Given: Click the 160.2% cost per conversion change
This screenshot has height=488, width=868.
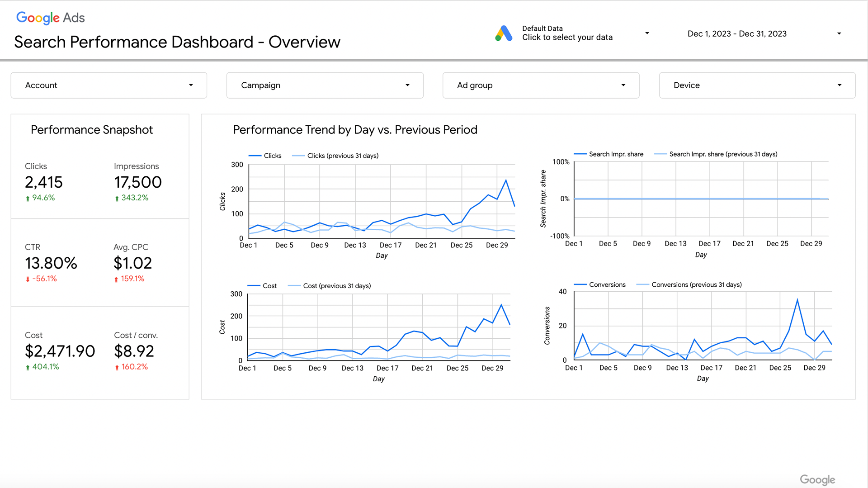Looking at the screenshot, I should pos(132,367).
